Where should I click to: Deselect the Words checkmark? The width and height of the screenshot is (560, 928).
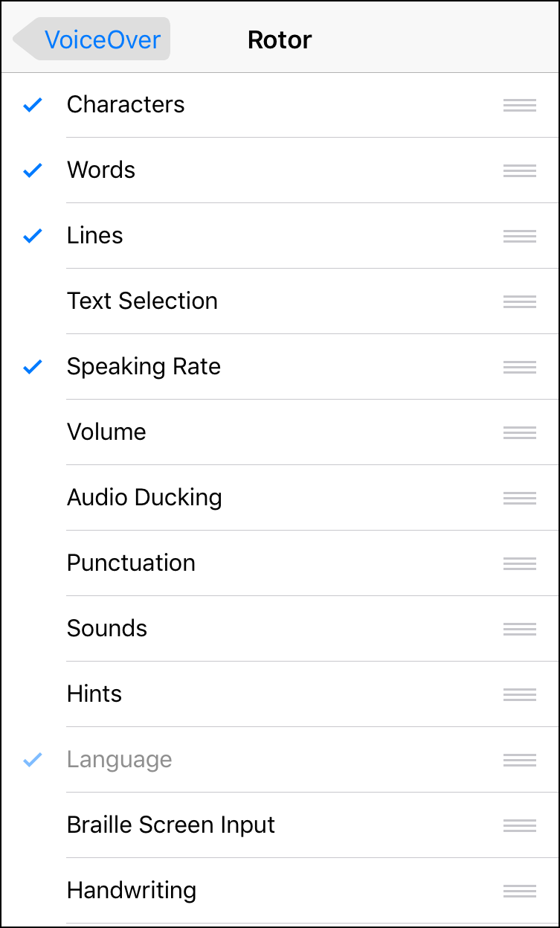point(33,170)
